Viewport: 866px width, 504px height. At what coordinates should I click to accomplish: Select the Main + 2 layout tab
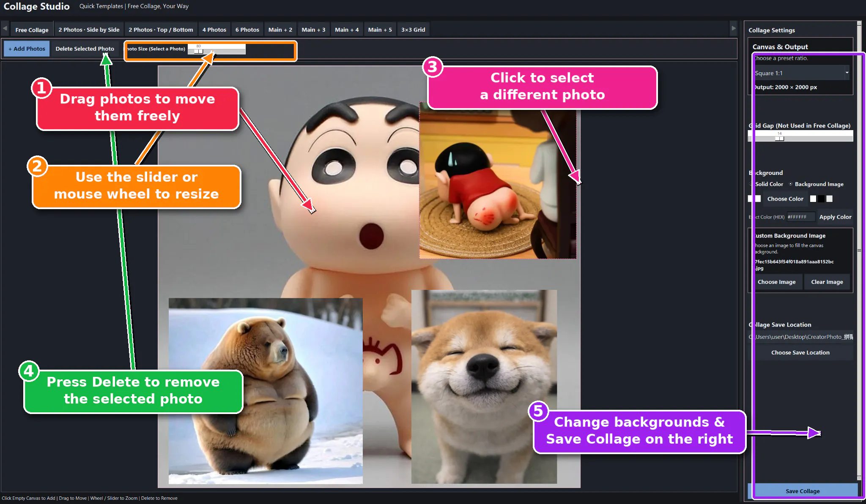[x=280, y=30]
